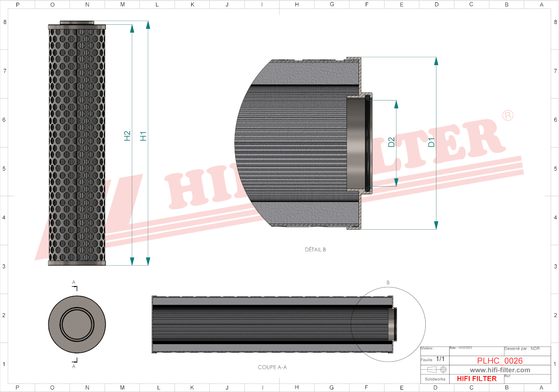The image size is (559, 392).
Task: Click the PLHC_0026 part number
Action: click(x=500, y=360)
